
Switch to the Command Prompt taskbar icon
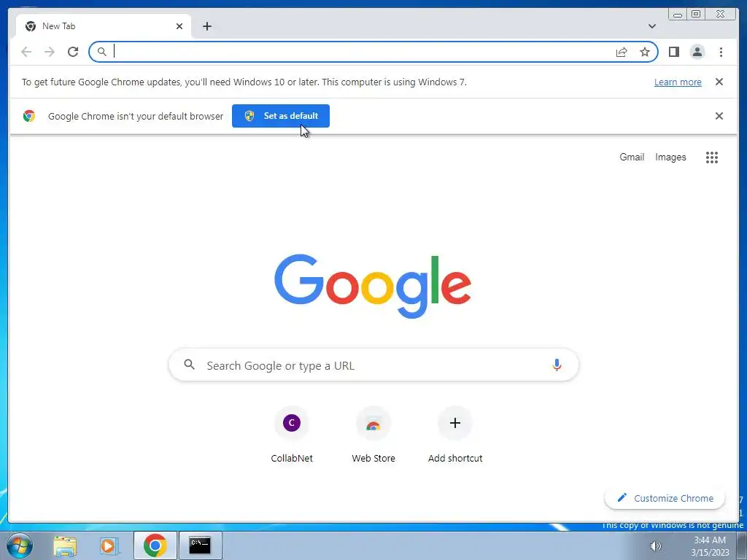[x=200, y=545]
